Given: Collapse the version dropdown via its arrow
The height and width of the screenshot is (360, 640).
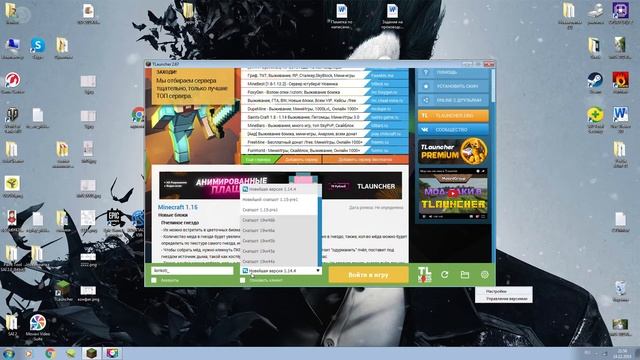Looking at the screenshot, I should (318, 271).
